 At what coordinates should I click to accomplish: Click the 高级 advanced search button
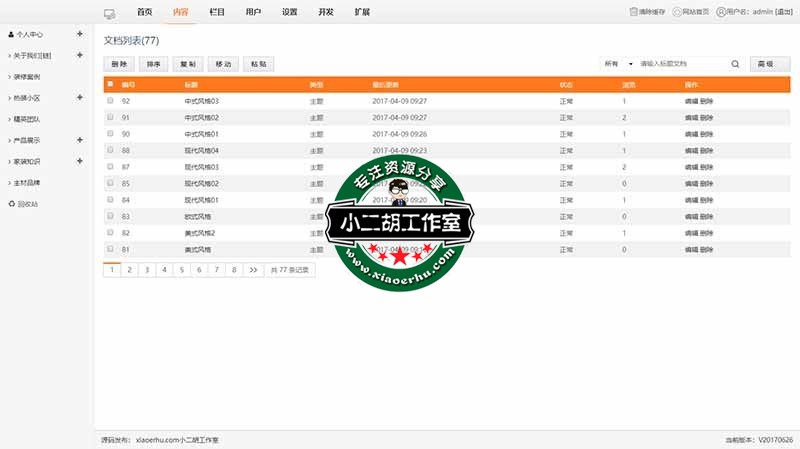(766, 64)
